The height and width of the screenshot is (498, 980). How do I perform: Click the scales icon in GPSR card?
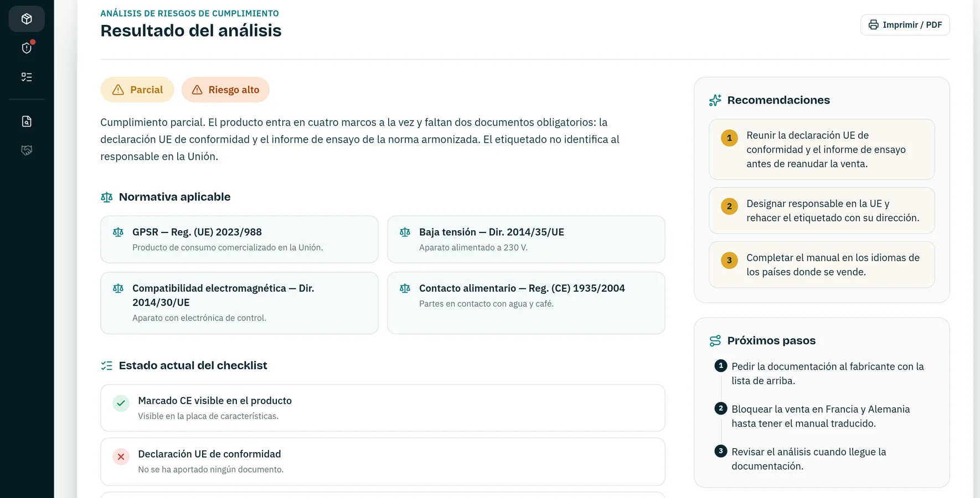(x=118, y=232)
